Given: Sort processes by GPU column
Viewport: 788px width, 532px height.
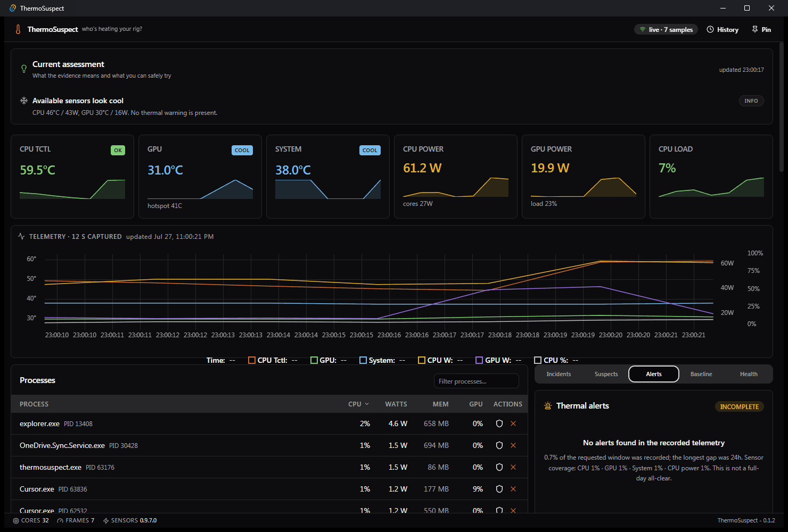Looking at the screenshot, I should pyautogui.click(x=476, y=404).
